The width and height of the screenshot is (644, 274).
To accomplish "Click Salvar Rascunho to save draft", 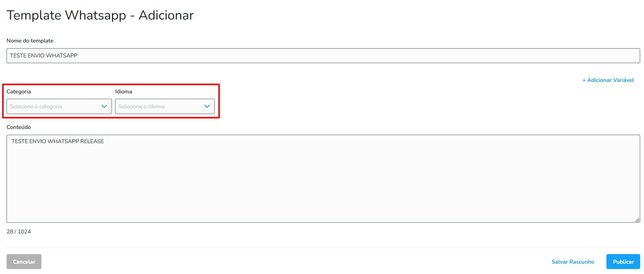I will coord(573,262).
